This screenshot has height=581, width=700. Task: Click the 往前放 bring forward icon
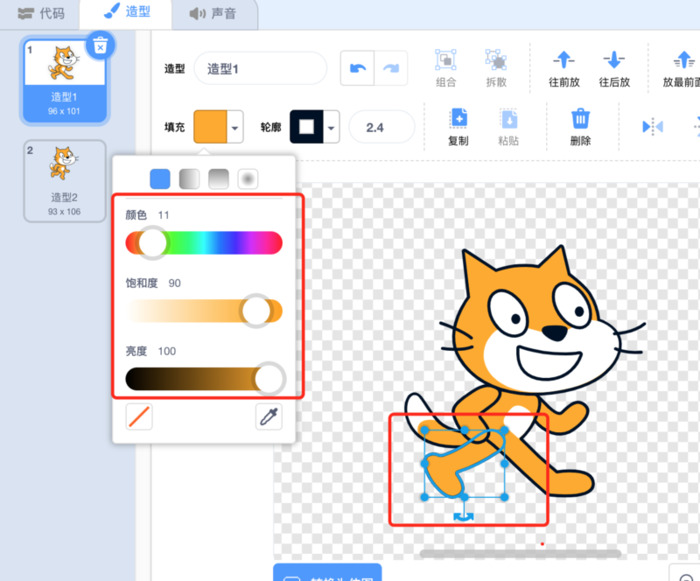click(x=564, y=61)
